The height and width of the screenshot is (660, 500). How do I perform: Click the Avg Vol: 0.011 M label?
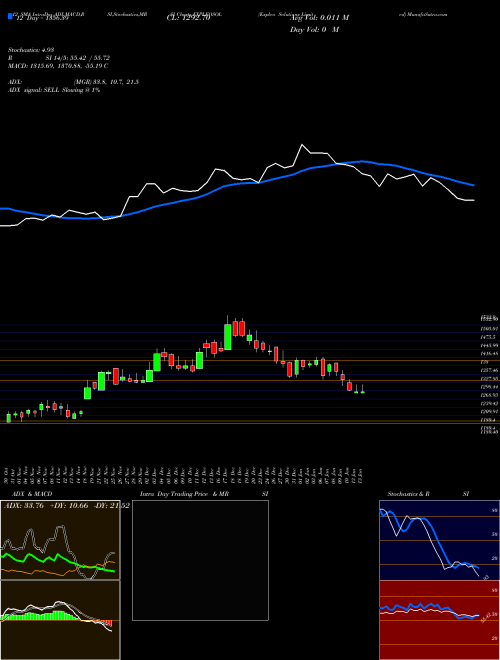click(x=319, y=18)
